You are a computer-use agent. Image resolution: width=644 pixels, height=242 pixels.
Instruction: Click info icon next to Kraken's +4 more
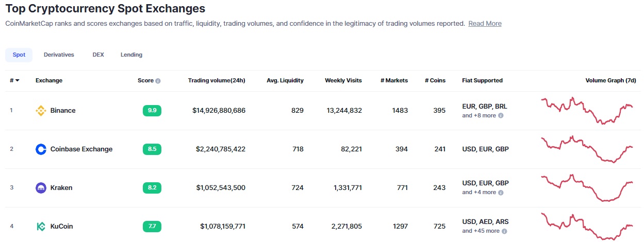click(x=501, y=193)
